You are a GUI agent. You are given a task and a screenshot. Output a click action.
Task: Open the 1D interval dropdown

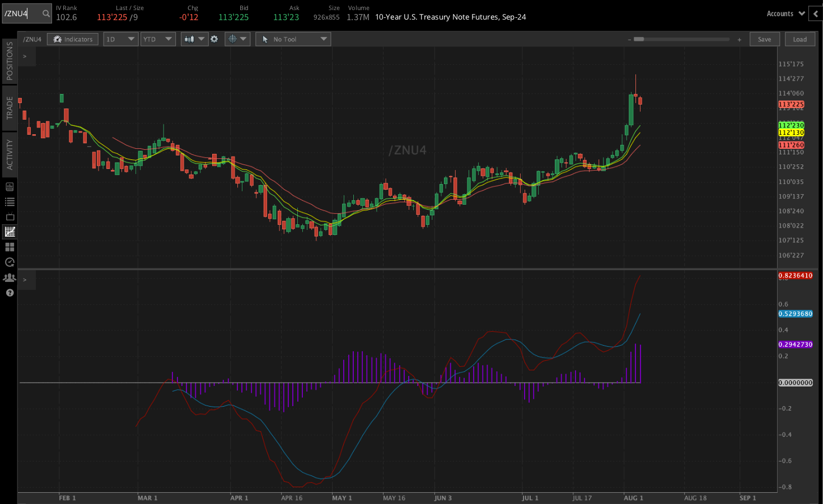coord(120,39)
